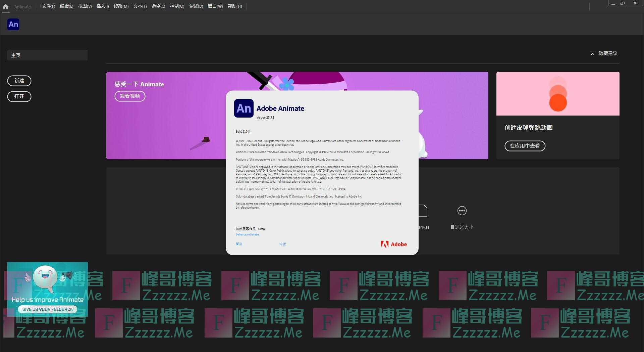
Task: Open the 窗口(W) window menu
Action: tap(215, 6)
